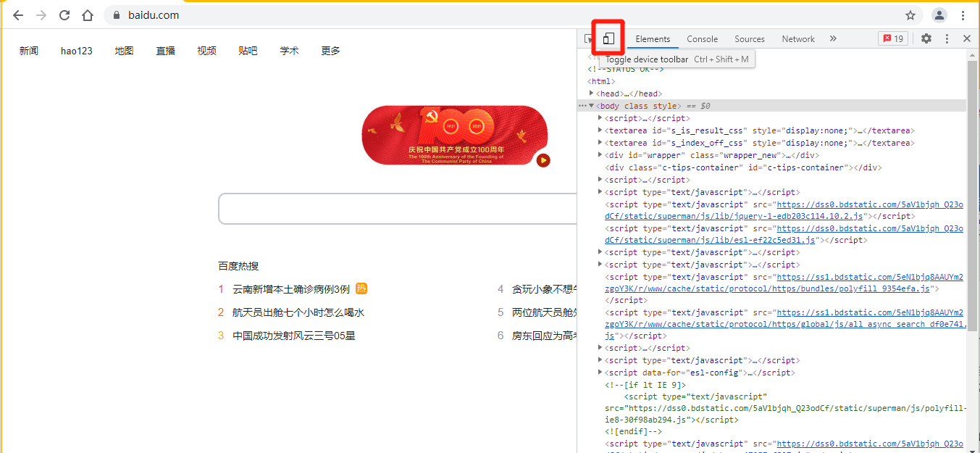The image size is (980, 453).
Task: Click the red error counter showing 19
Action: coord(892,39)
